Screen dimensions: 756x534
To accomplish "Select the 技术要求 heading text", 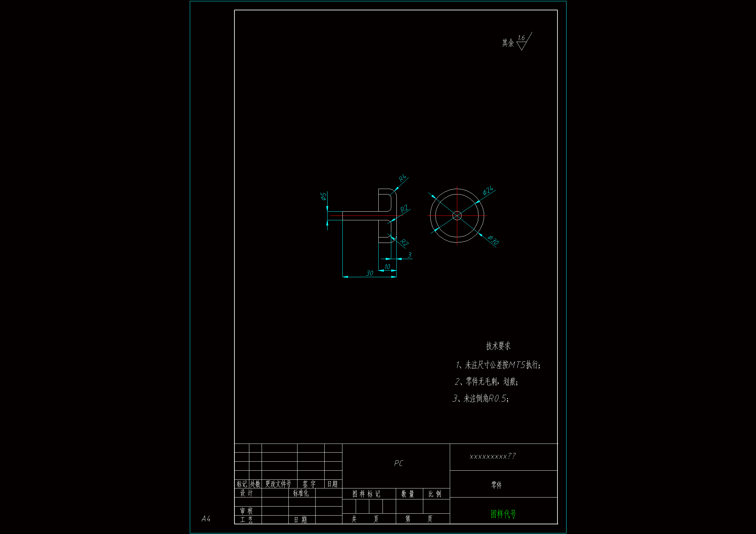I will 498,346.
